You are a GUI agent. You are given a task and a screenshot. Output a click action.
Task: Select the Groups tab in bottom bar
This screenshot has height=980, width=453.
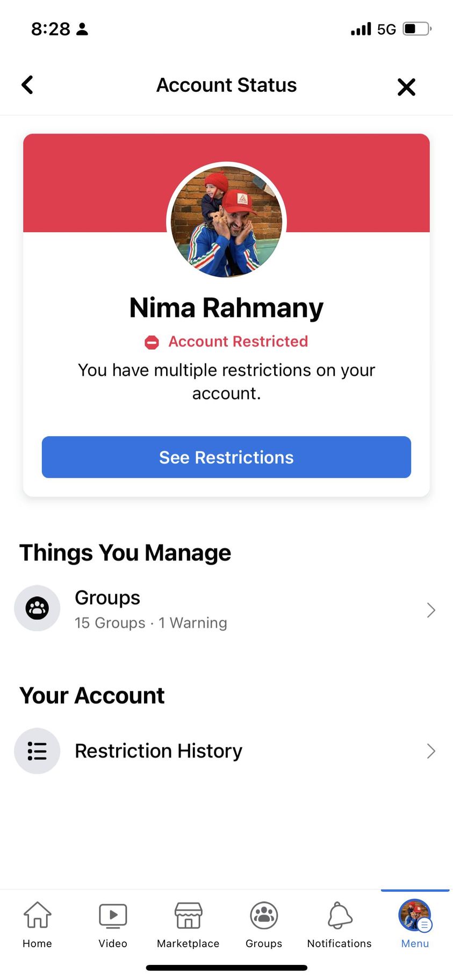click(264, 924)
